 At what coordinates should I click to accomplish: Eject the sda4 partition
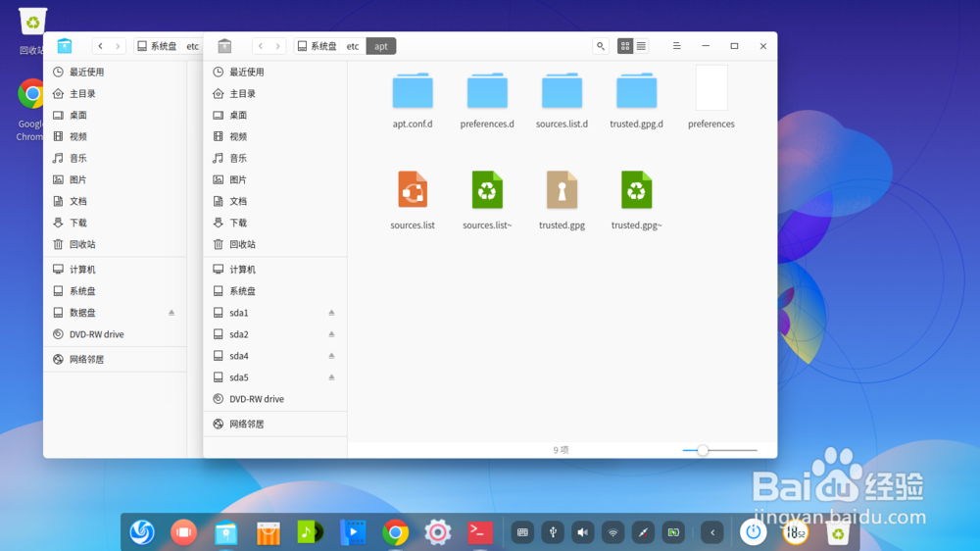click(x=332, y=356)
